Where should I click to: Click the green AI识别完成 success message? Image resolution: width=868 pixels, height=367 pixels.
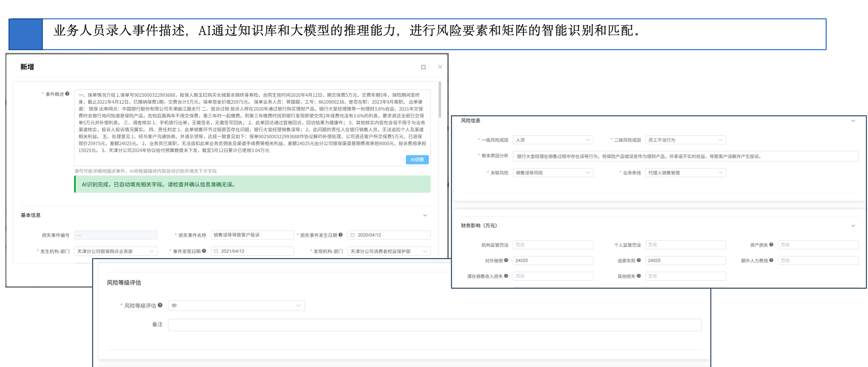[x=252, y=185]
